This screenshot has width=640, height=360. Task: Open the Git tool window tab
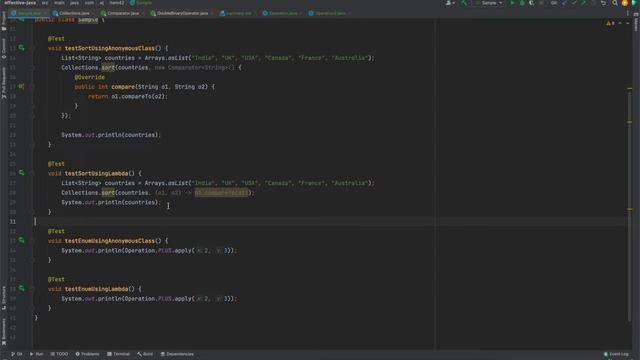click(17, 354)
